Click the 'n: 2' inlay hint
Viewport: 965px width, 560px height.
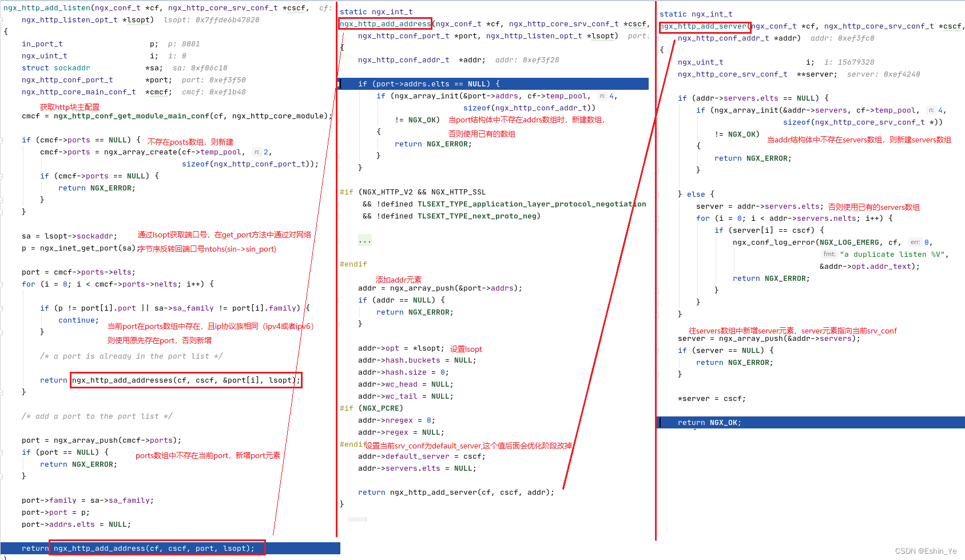tap(261, 152)
